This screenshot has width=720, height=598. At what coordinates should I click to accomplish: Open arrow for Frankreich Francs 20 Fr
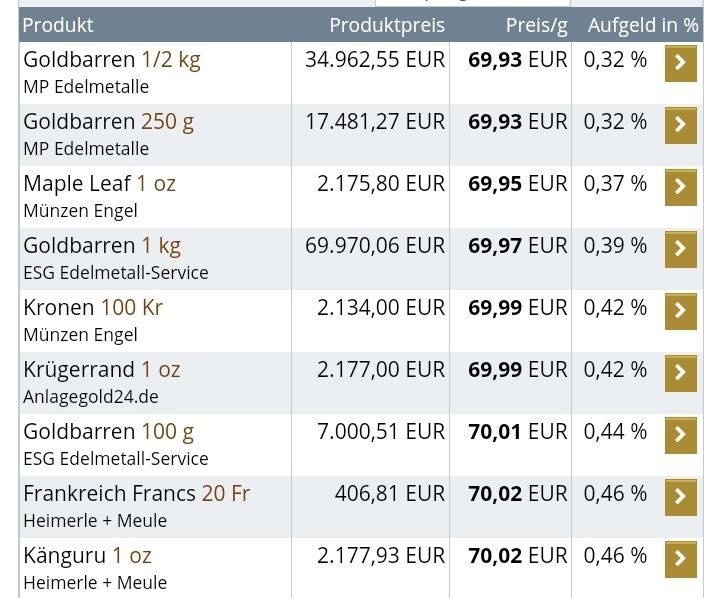(x=680, y=497)
